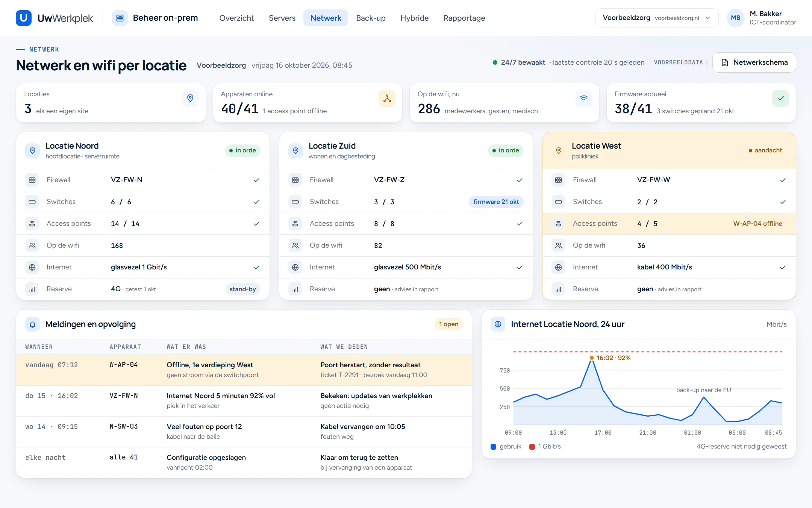Open the Voorbeeldzorg organisation dropdown
Viewport: 812px width, 508px height.
657,18
